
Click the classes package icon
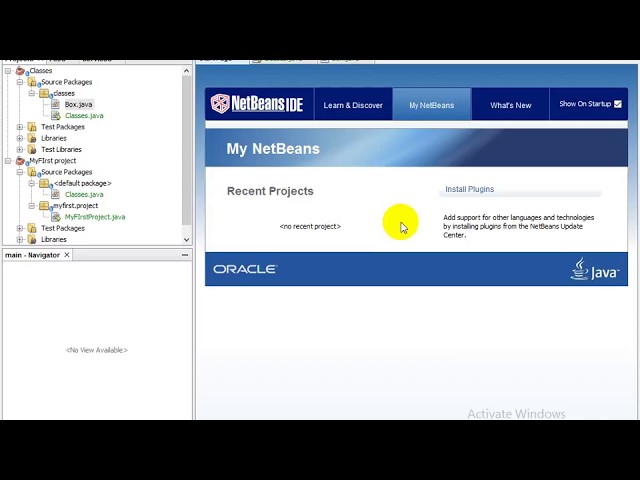tap(44, 93)
